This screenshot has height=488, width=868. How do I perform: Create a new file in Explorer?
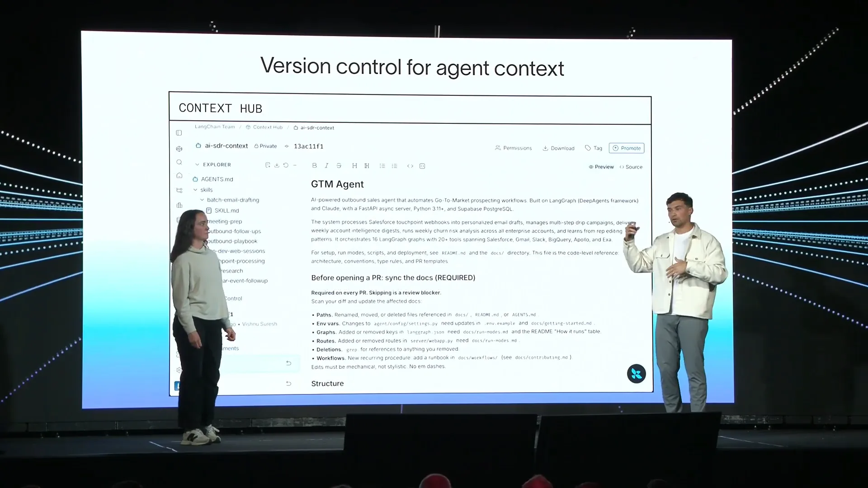268,165
